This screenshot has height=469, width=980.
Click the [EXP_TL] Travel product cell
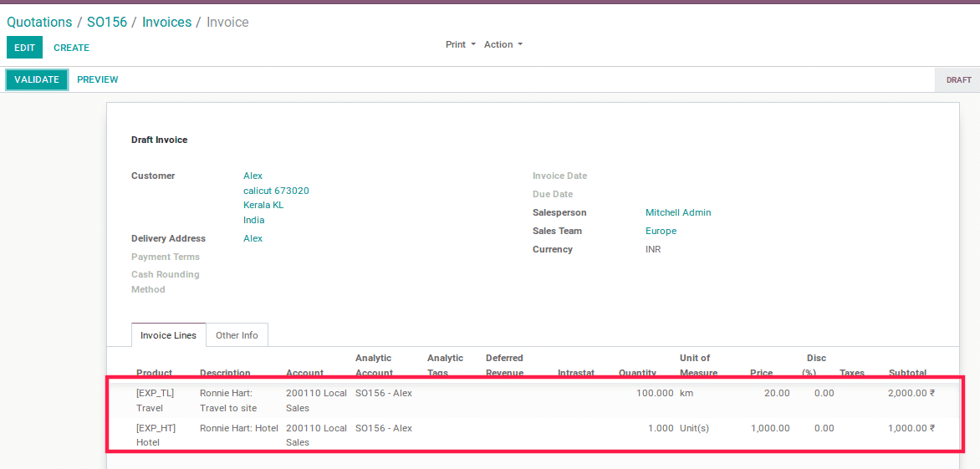pyautogui.click(x=155, y=400)
